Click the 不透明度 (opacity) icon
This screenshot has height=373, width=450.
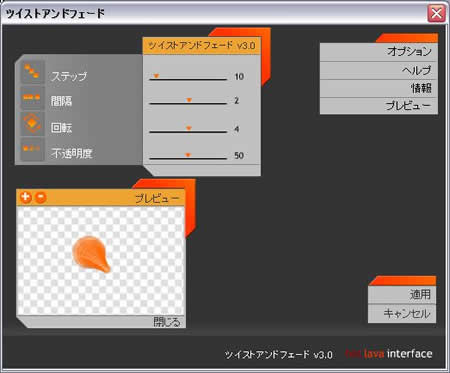pyautogui.click(x=32, y=149)
